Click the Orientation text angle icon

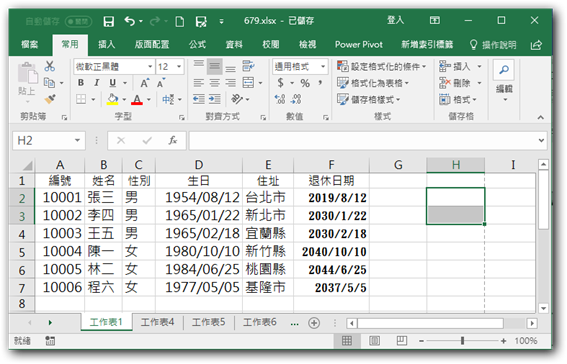[237, 99]
